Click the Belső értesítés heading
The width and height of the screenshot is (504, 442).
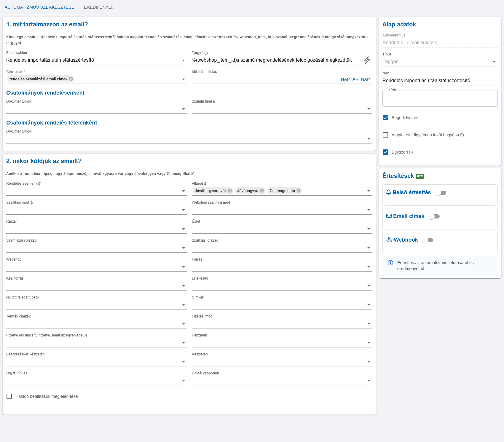coord(412,192)
